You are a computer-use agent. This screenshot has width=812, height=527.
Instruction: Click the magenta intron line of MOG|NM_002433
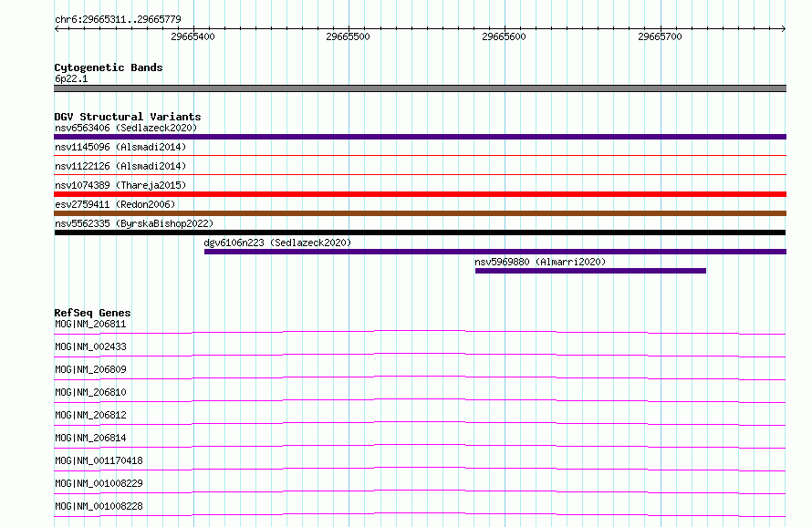click(420, 354)
